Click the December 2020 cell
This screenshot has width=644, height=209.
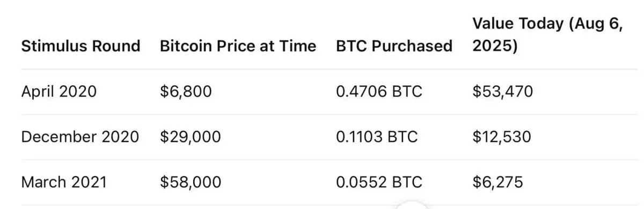coord(80,137)
